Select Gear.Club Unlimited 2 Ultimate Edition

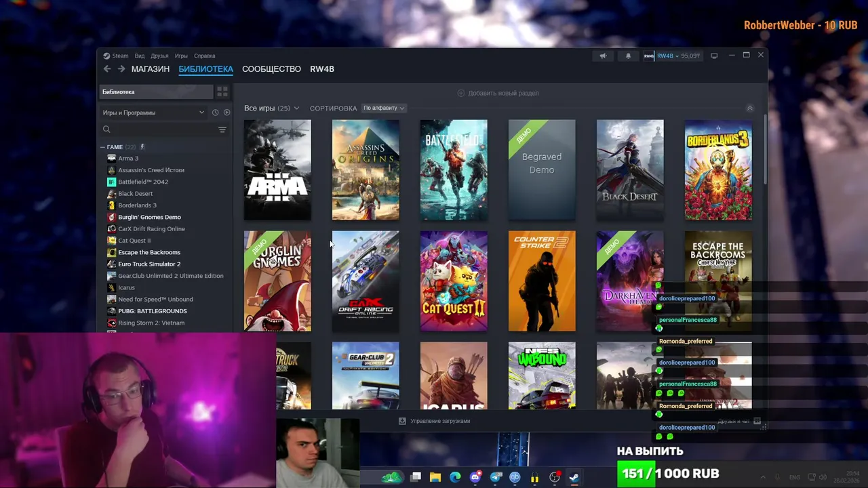(171, 276)
